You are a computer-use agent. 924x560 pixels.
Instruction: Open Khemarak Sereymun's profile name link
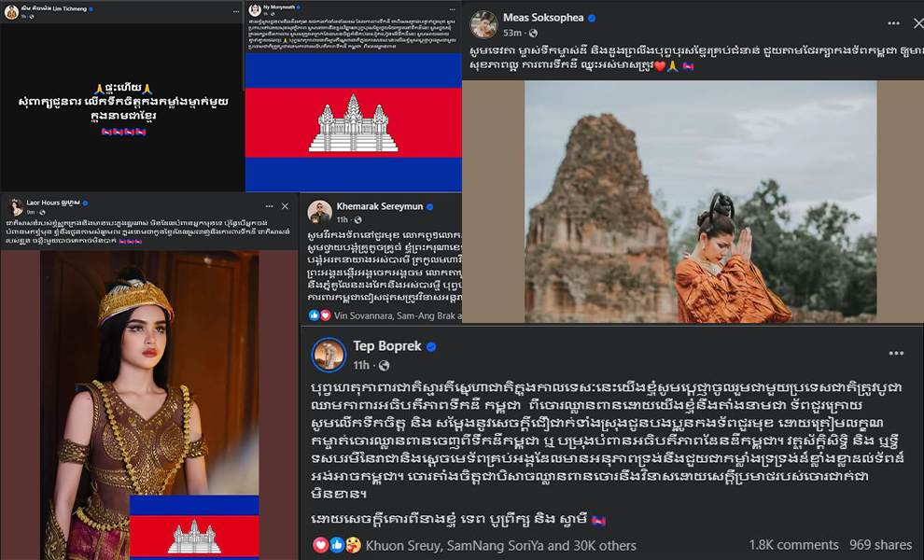coord(380,206)
